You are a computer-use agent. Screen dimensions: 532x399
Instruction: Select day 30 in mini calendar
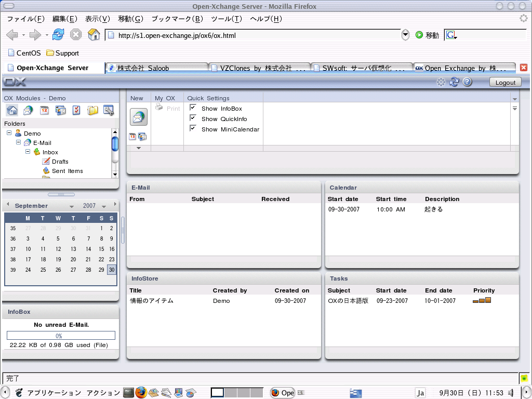pyautogui.click(x=112, y=270)
